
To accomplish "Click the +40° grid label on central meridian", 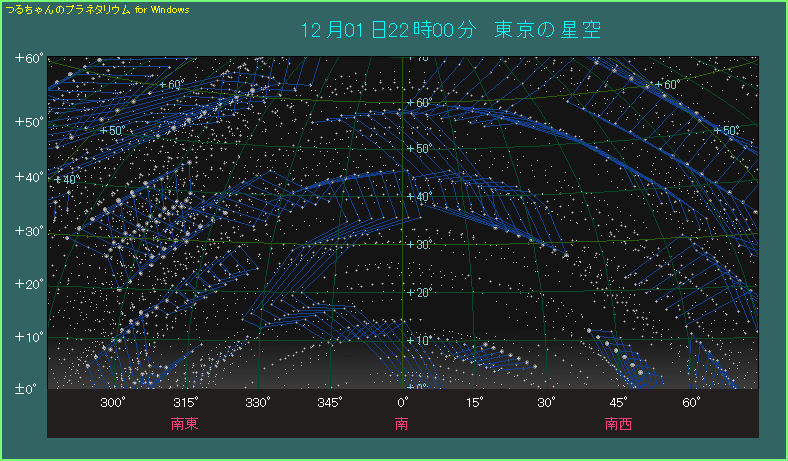I will tap(418, 196).
